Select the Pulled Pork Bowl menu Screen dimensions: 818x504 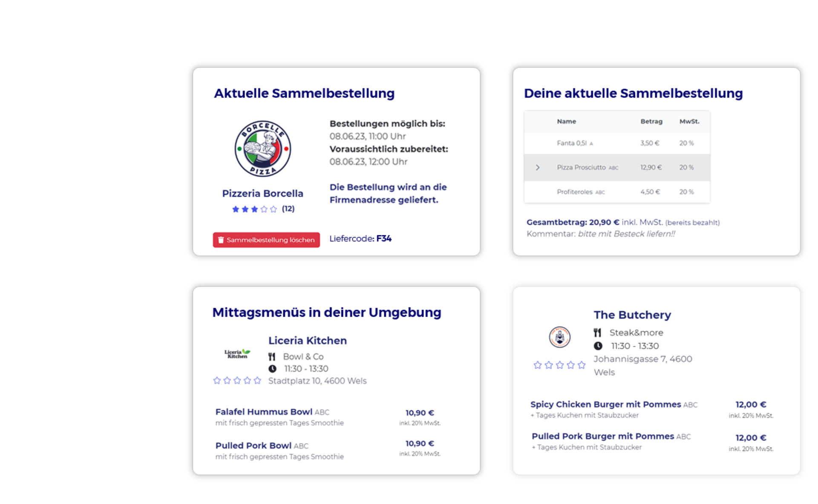pyautogui.click(x=253, y=446)
